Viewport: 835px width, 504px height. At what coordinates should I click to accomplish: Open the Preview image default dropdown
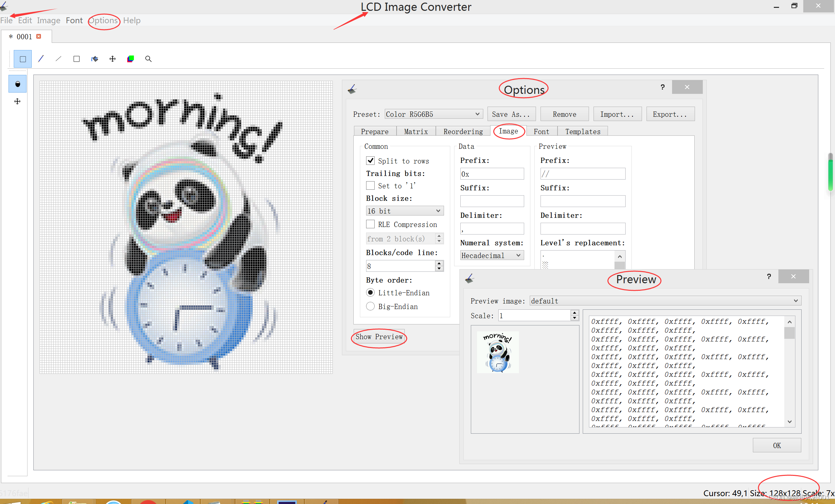pos(665,301)
